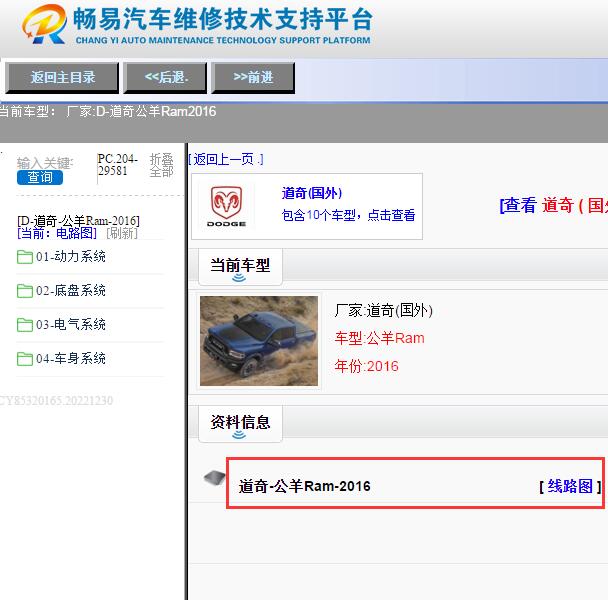
Task: Open the 03-电气系统 folder icon
Action: tap(25, 325)
